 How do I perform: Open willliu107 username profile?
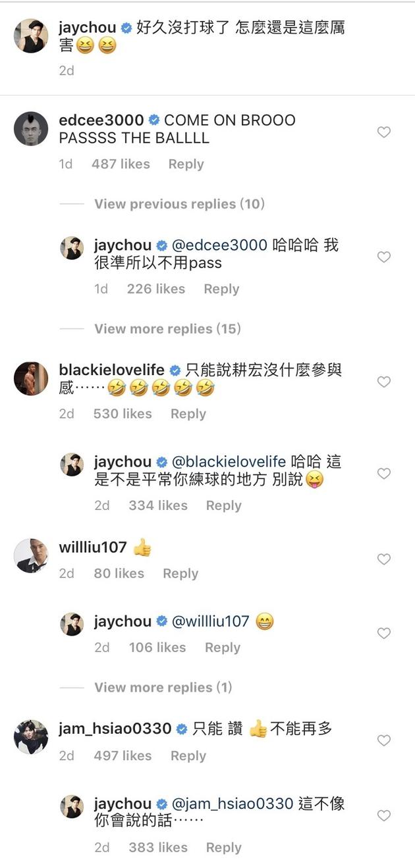pos(93,548)
